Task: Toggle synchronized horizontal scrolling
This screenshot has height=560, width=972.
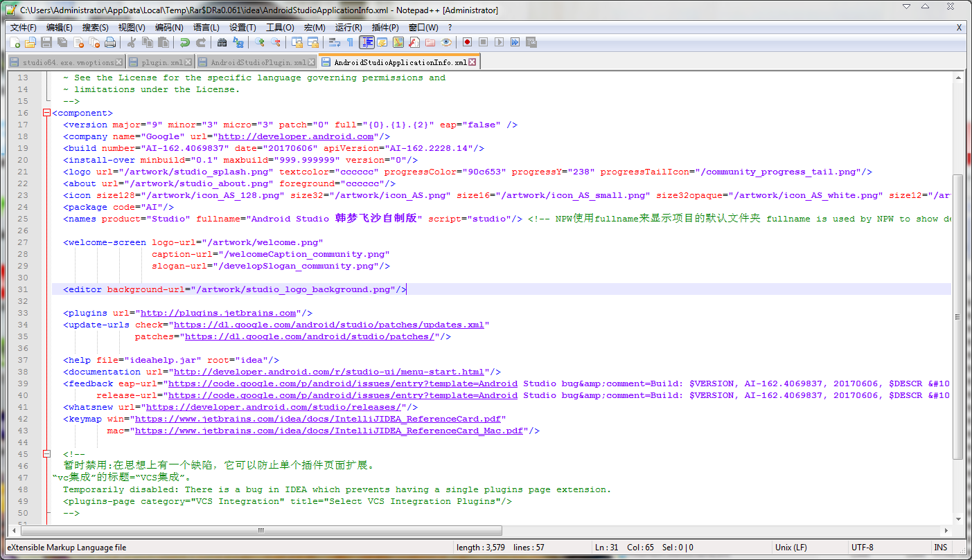Action: (313, 43)
